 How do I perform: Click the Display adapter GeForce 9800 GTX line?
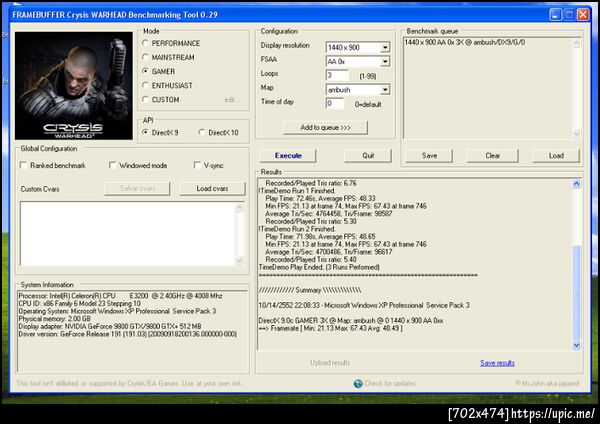110,326
